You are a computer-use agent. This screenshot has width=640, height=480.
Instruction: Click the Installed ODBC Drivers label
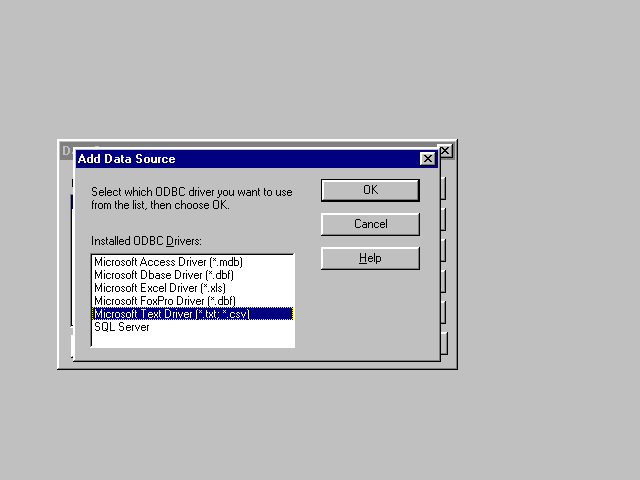click(x=146, y=241)
